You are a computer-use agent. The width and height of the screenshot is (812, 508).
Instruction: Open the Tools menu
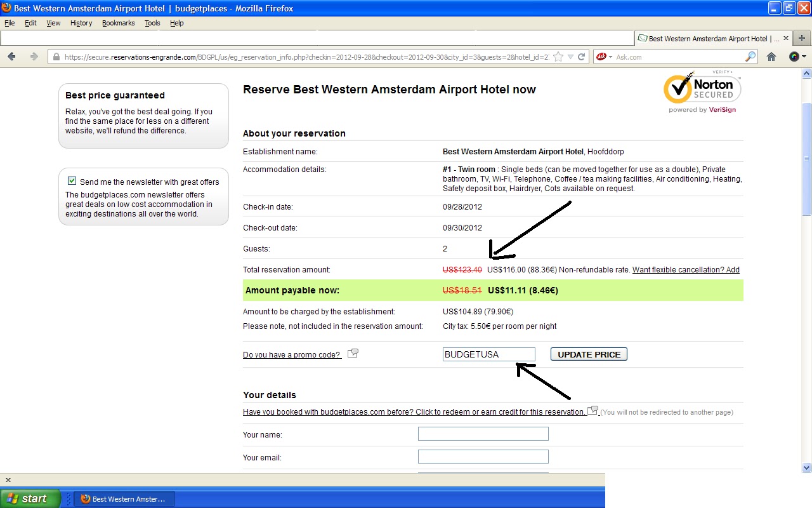click(x=152, y=23)
